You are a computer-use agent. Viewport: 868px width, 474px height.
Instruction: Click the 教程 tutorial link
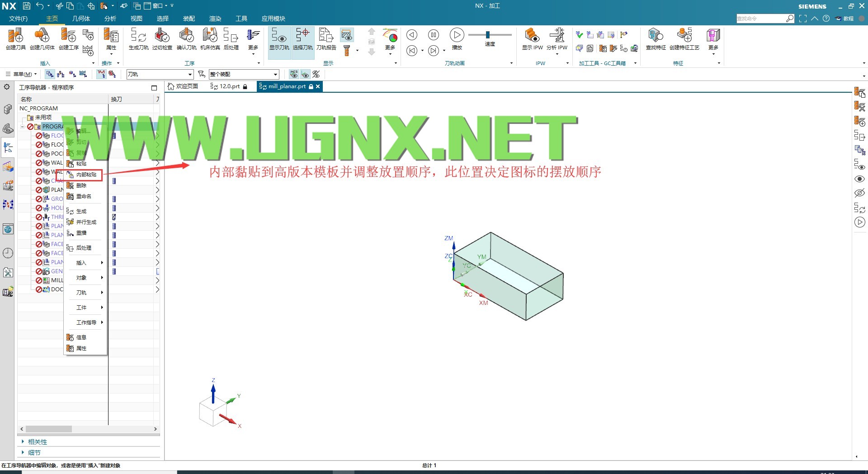click(844, 19)
